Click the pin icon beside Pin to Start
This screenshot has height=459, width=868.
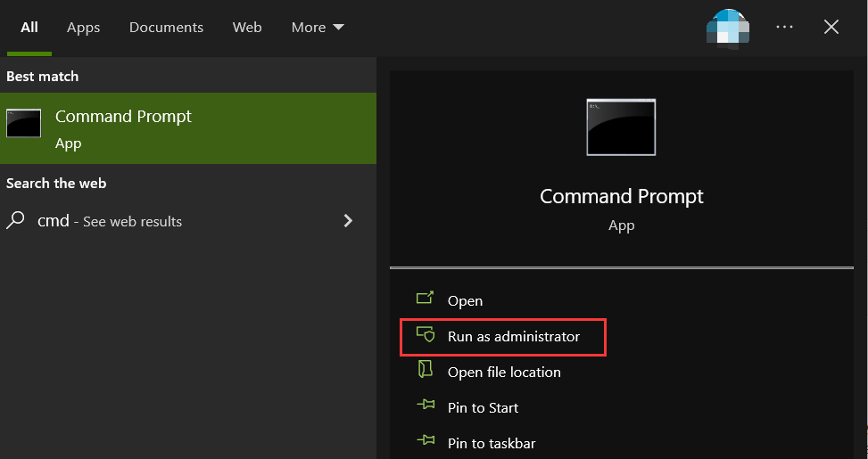click(x=426, y=405)
